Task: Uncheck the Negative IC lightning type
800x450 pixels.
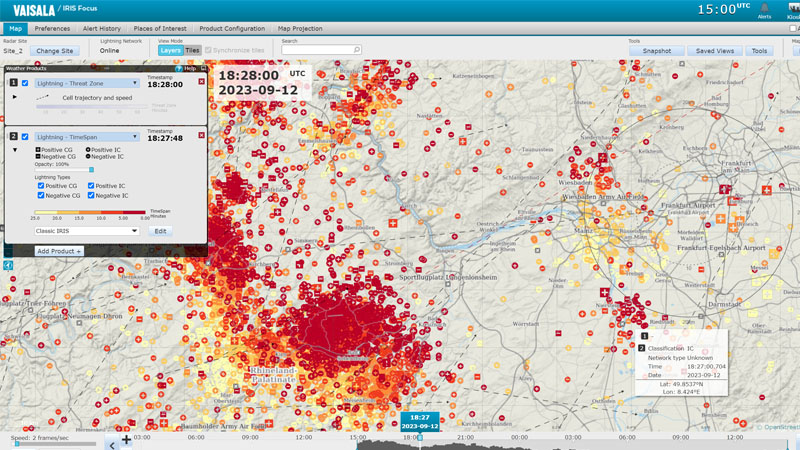Action: (92, 196)
